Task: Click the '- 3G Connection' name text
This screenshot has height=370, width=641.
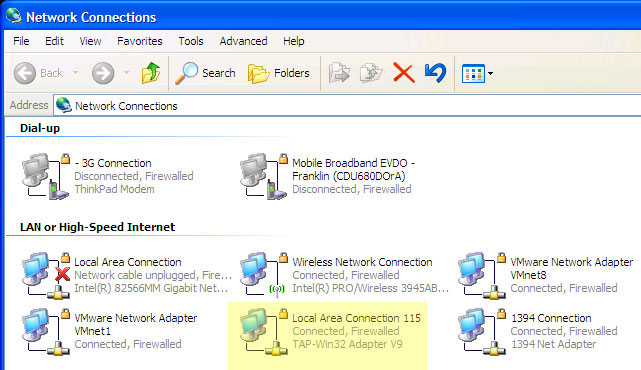Action: (x=113, y=163)
